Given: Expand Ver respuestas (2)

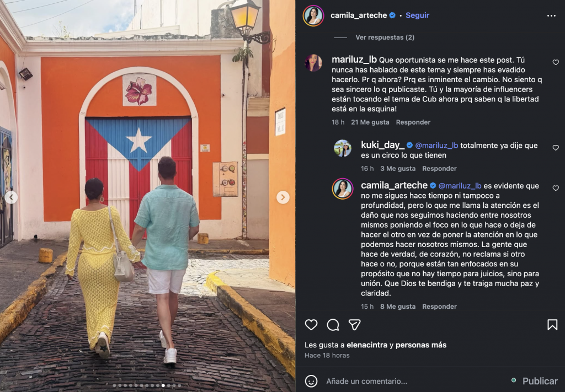Looking at the screenshot, I should tap(385, 37).
